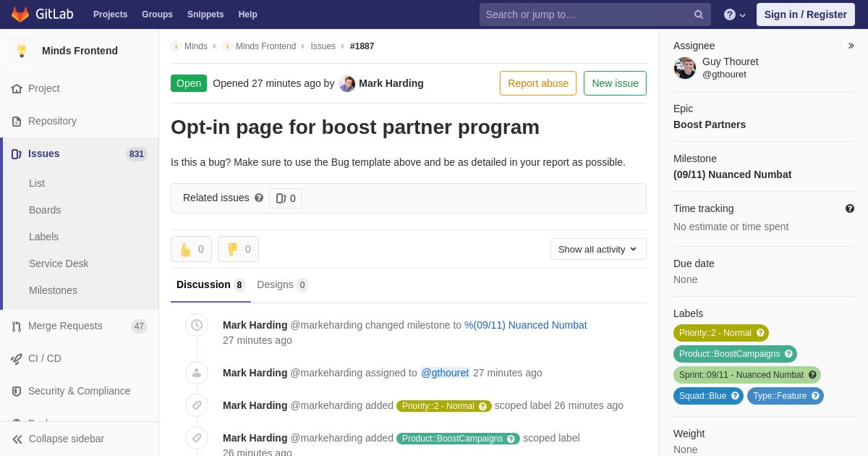Click the Time tracking help icon
The height and width of the screenshot is (456, 868).
click(x=850, y=208)
